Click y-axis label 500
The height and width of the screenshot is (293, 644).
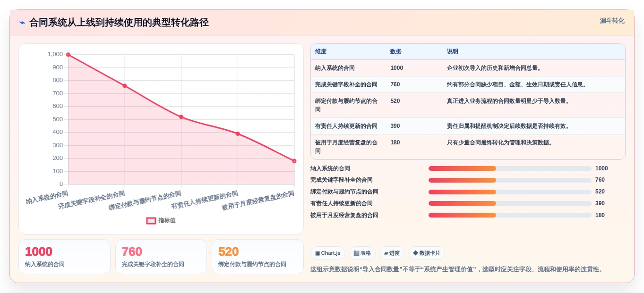coord(58,119)
